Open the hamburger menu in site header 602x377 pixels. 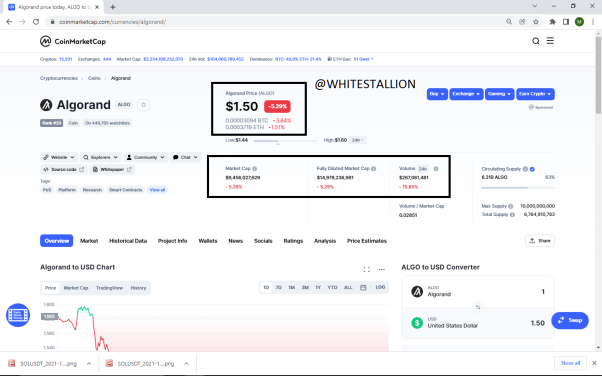point(550,41)
